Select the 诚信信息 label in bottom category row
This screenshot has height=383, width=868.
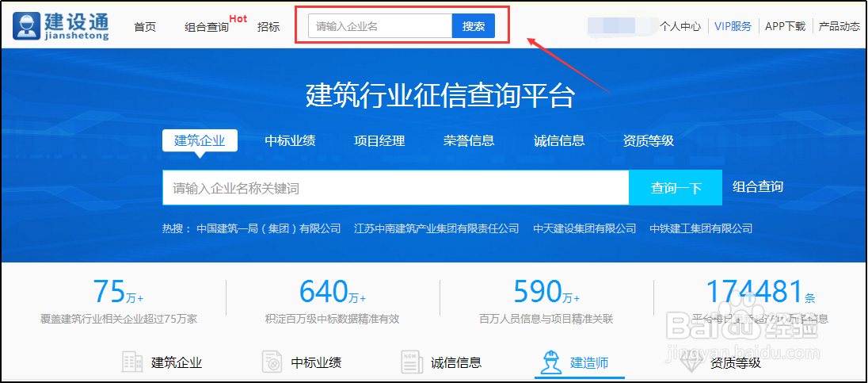pos(456,363)
